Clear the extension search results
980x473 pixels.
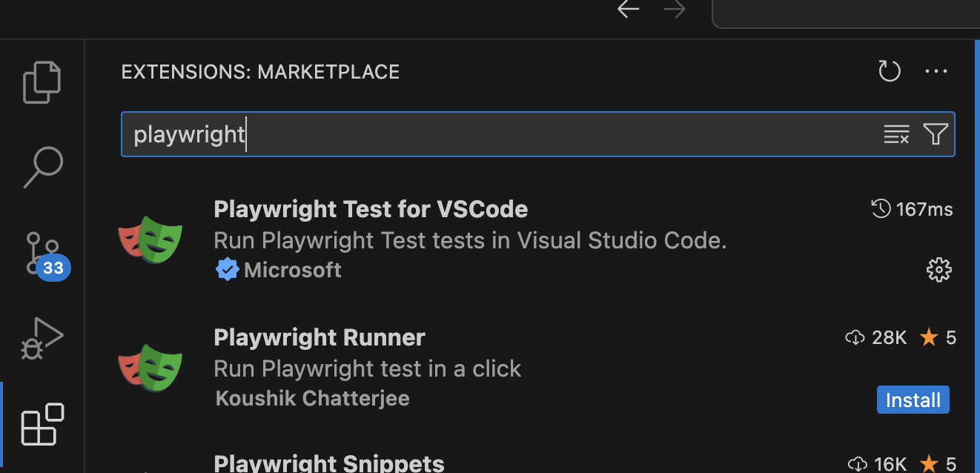pyautogui.click(x=896, y=134)
